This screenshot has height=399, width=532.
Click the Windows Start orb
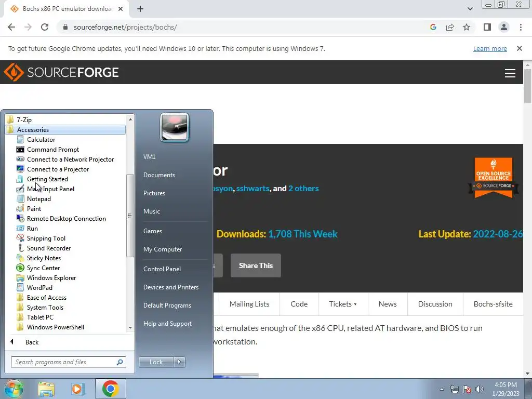(14, 389)
